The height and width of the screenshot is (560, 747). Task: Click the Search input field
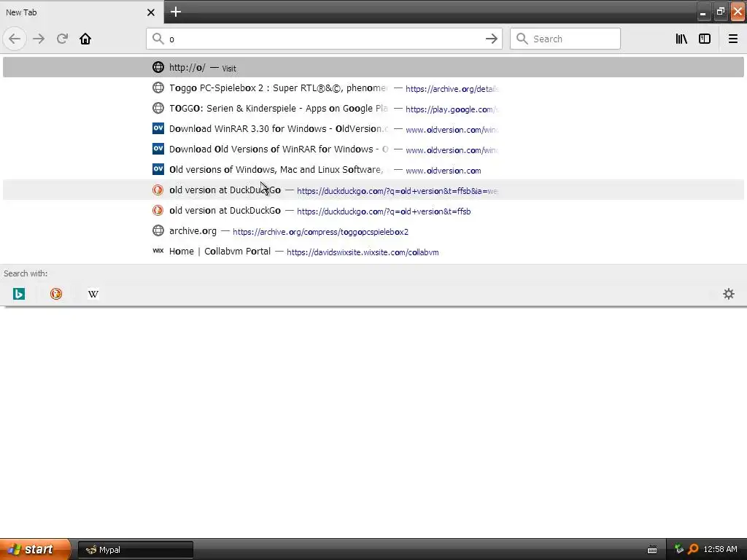pos(565,39)
